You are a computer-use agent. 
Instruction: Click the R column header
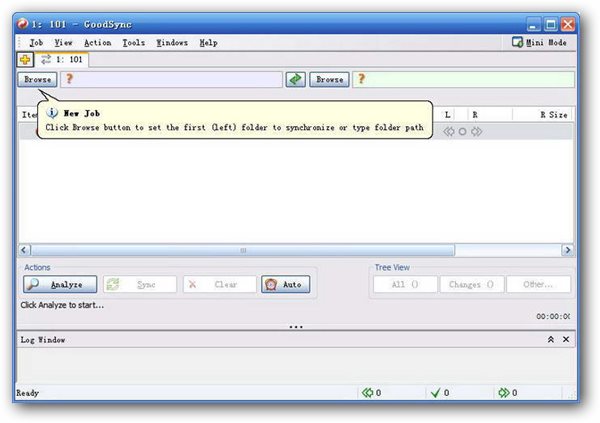475,114
